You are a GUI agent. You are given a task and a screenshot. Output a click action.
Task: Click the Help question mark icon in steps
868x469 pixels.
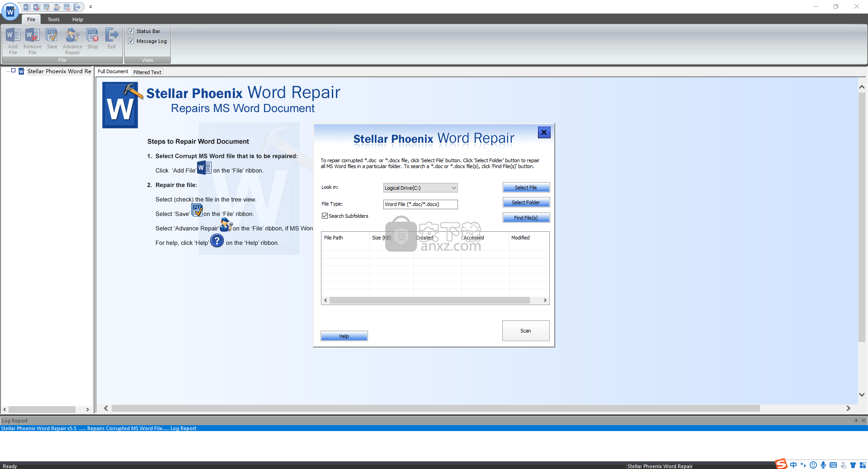217,240
